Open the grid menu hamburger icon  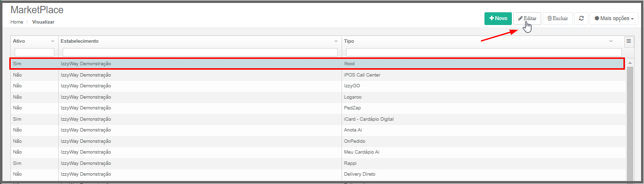point(629,41)
